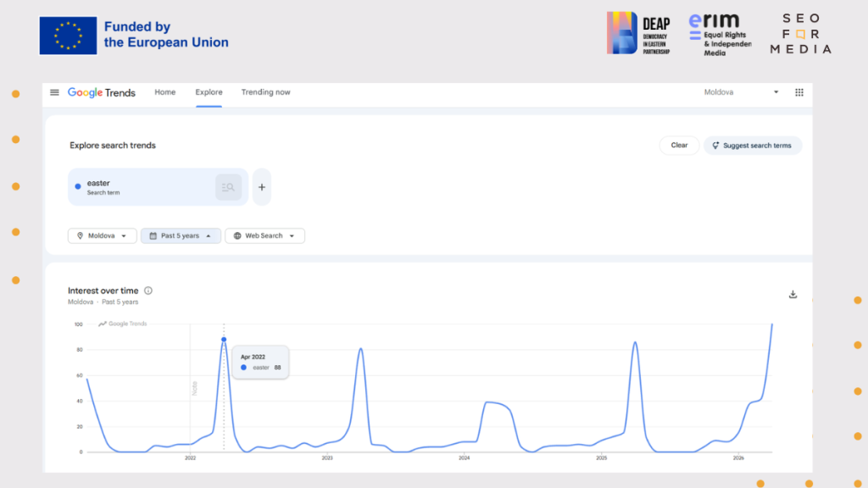Switch to the Explore tab
Viewport: 868px width, 488px height.
209,92
